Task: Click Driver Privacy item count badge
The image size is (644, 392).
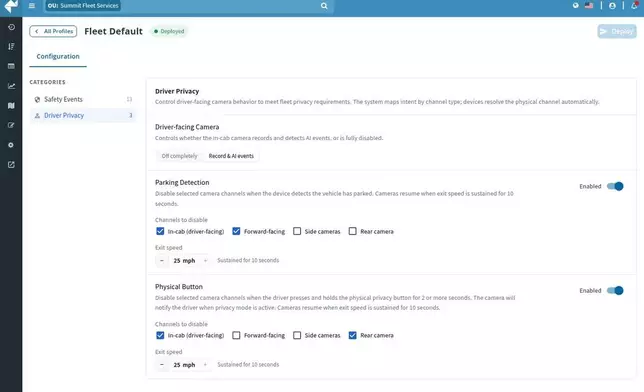Action: point(131,115)
